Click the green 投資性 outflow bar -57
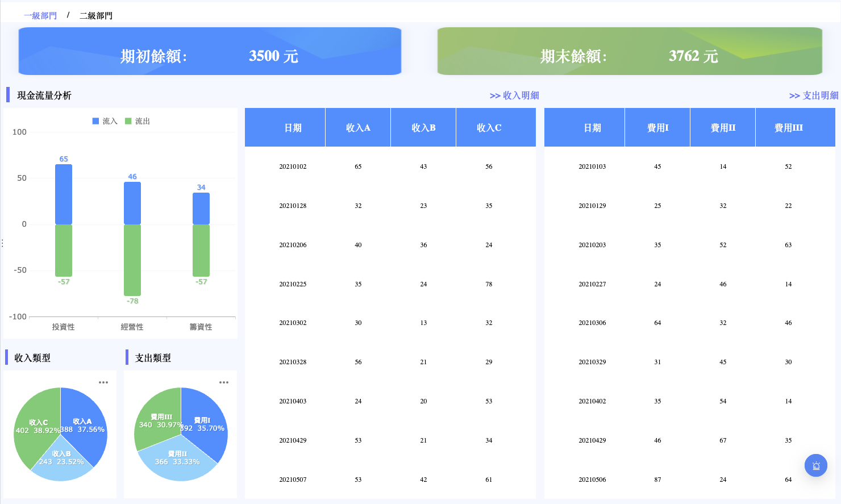 (64, 251)
